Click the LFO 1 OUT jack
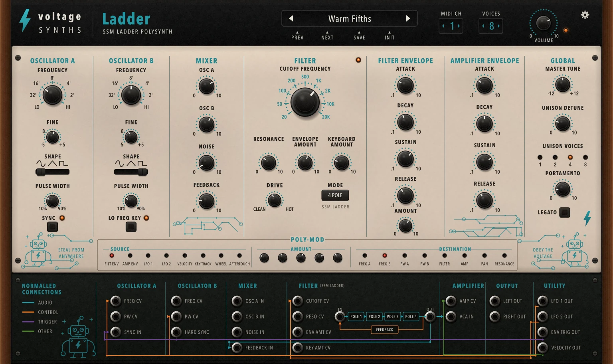 pyautogui.click(x=543, y=301)
